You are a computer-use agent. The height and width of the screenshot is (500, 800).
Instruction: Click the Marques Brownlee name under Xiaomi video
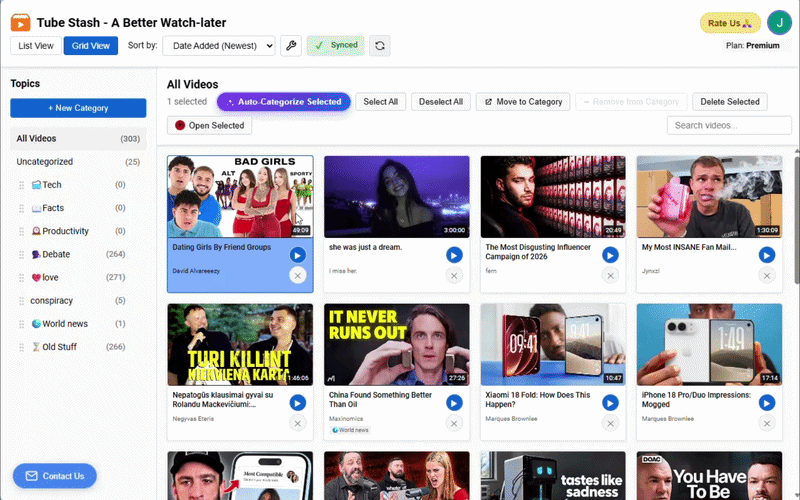pos(511,418)
